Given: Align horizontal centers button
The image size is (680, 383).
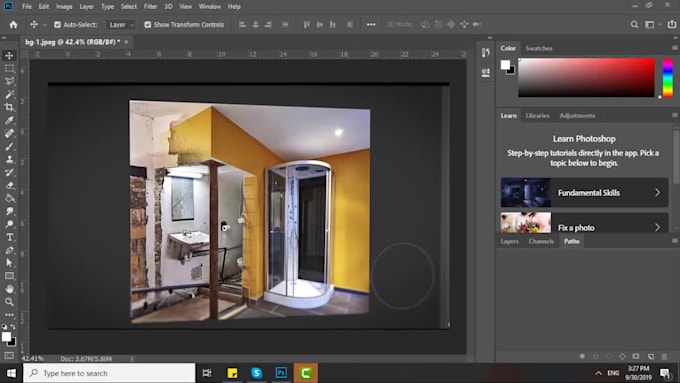Looking at the screenshot, I should 255,25.
